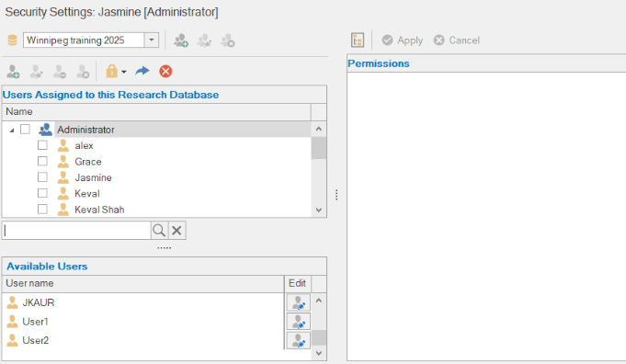Check the checkbox for Keval
626x364 pixels.
[42, 193]
